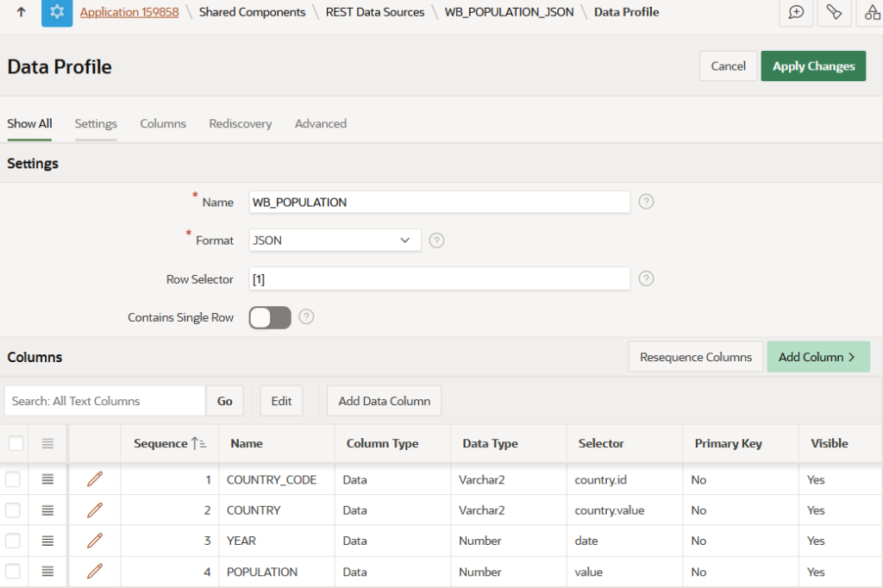Select the COUNTRY row checkbox

(x=13, y=510)
